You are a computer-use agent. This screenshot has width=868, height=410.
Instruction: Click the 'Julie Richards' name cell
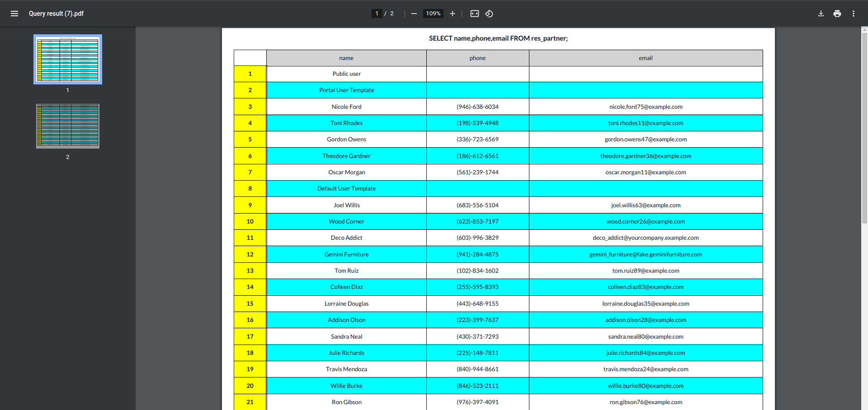346,353
